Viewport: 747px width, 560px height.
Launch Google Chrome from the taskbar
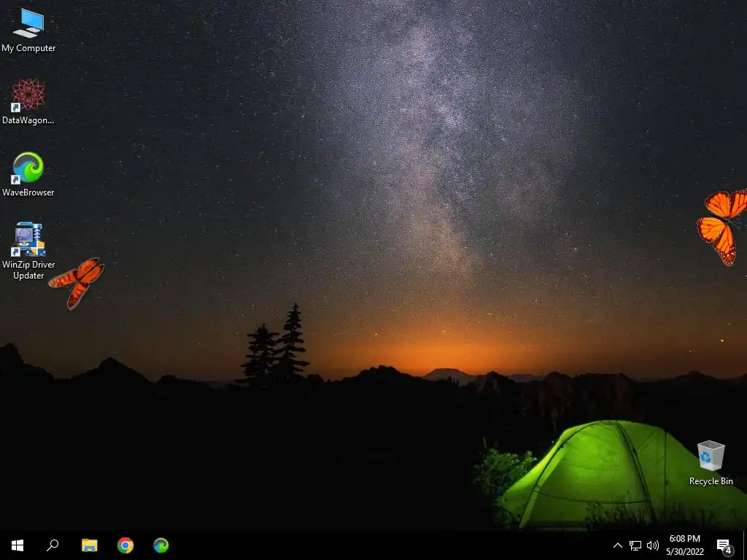[x=125, y=545]
